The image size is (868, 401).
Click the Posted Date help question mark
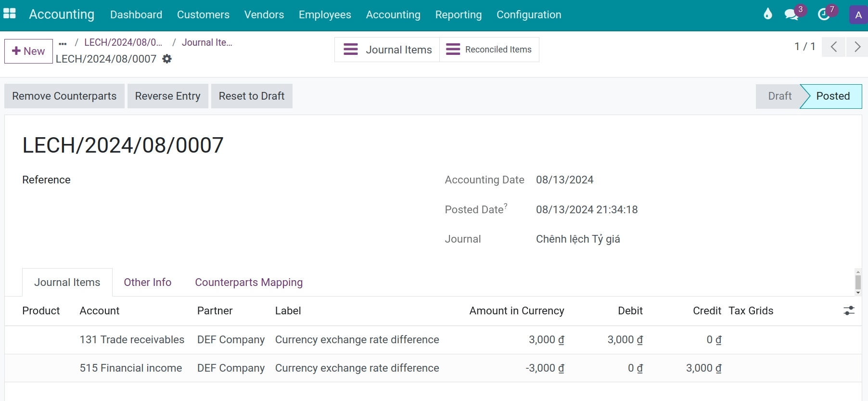click(x=506, y=206)
